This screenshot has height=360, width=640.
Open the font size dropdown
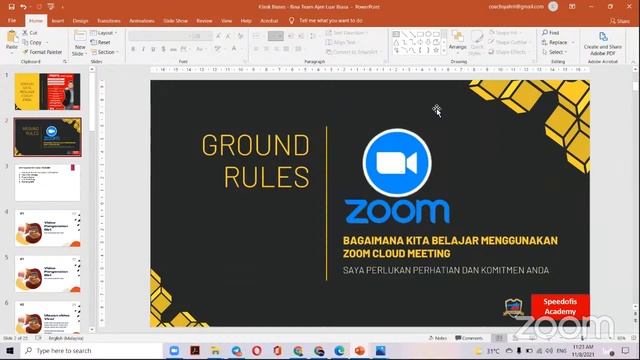click(x=210, y=36)
